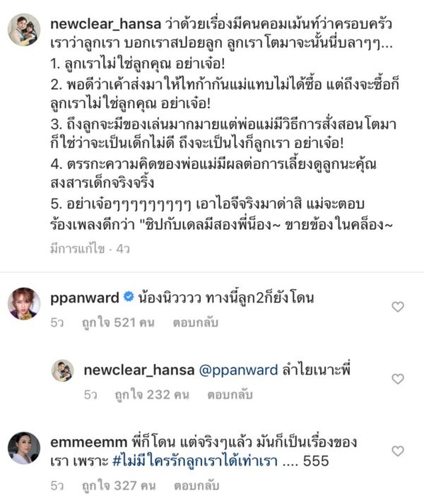This screenshot has width=424, height=504.
Task: Reply to ppanward's comment via ตอบกลับ
Action: coord(196,322)
